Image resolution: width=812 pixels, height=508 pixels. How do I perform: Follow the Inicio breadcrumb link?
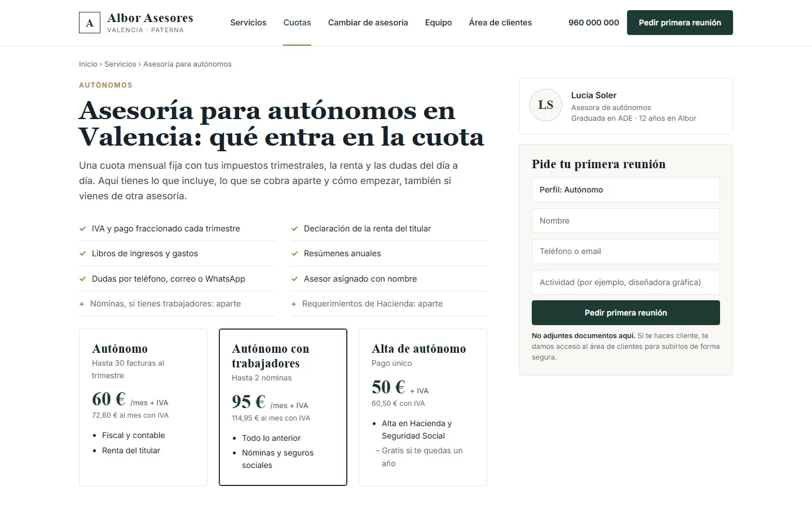[88, 64]
